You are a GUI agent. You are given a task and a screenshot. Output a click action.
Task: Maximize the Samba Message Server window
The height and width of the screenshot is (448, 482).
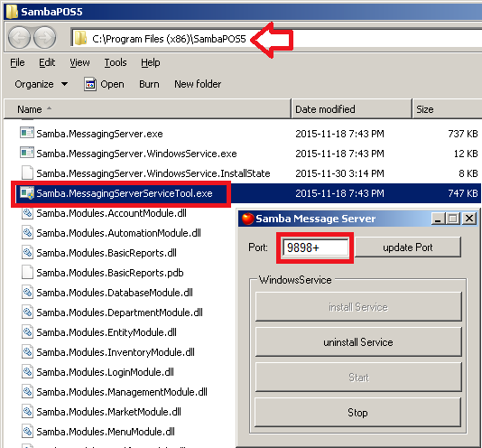453,219
